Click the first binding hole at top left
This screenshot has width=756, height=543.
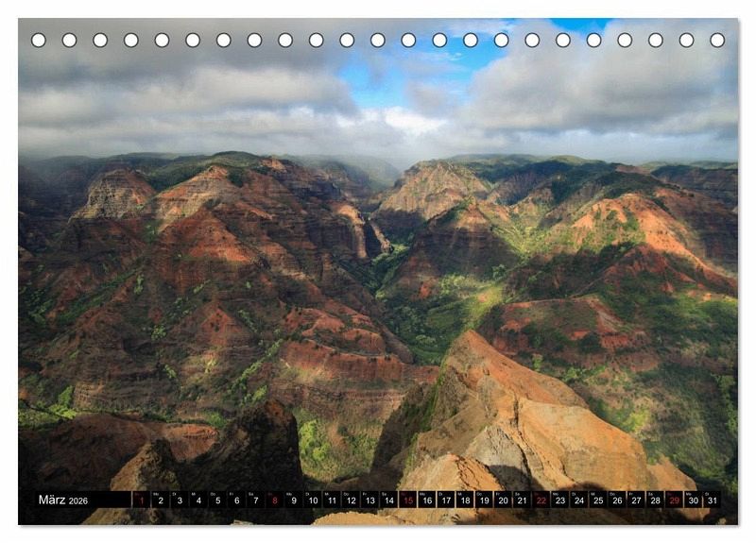tap(39, 40)
